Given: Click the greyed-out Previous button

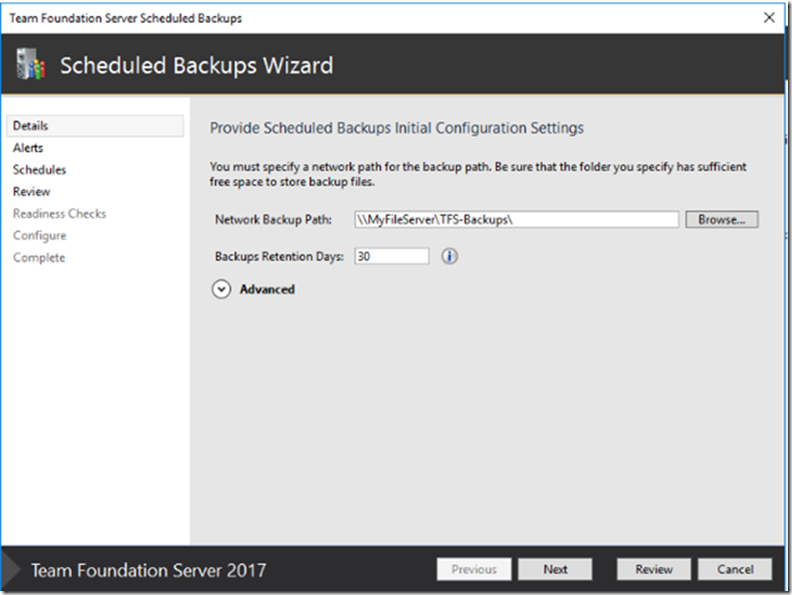Looking at the screenshot, I should tap(474, 569).
